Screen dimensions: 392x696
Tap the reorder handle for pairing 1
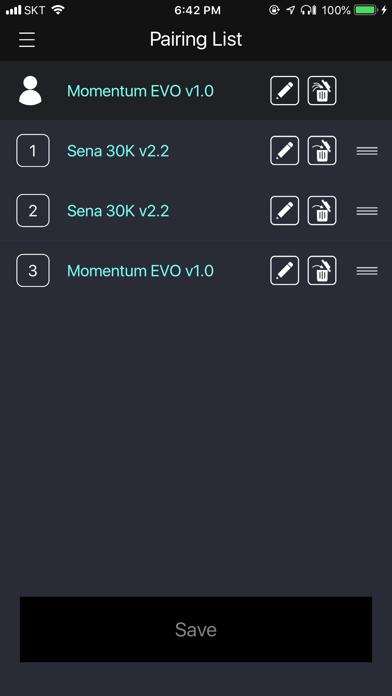pyautogui.click(x=367, y=151)
